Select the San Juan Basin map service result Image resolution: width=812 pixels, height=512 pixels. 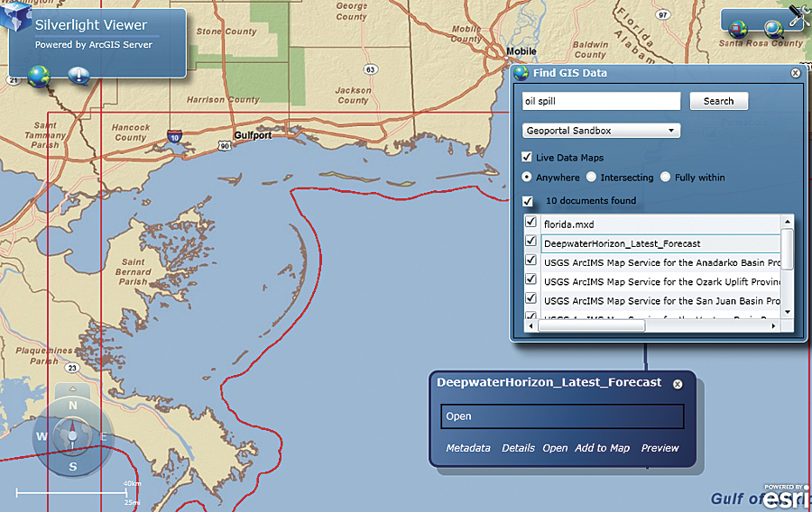pyautogui.click(x=660, y=301)
